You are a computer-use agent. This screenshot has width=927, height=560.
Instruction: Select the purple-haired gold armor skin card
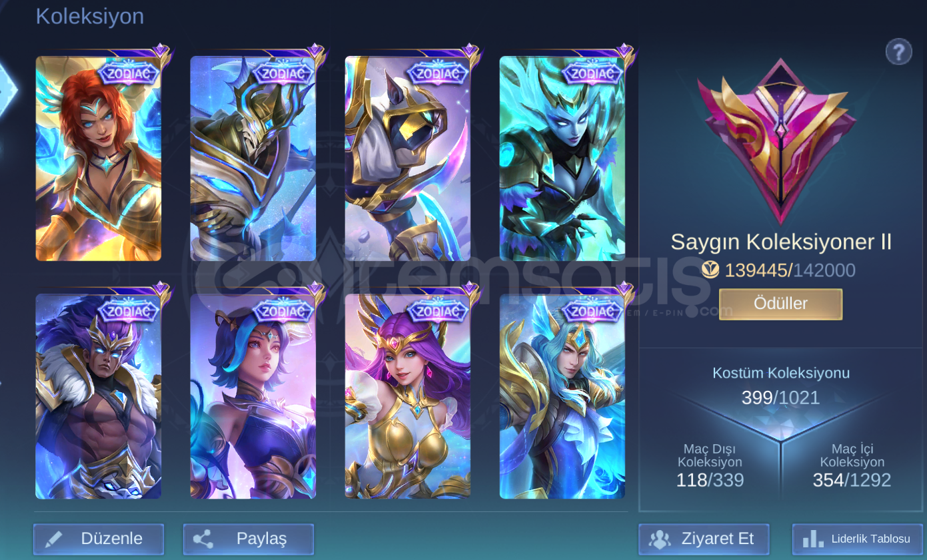[x=408, y=396]
